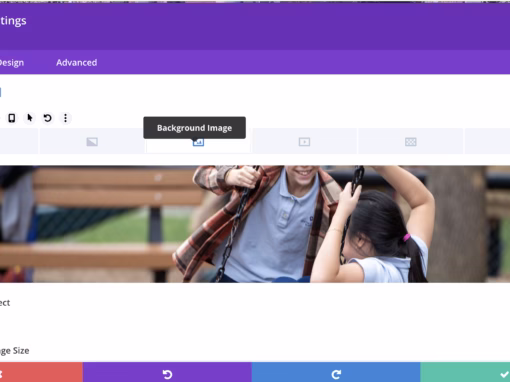Reset background using the circular arrow icon

point(48,118)
